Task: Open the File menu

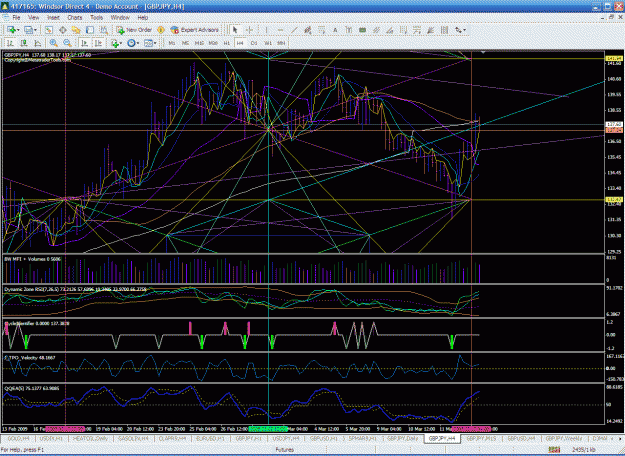Action: tap(16, 18)
